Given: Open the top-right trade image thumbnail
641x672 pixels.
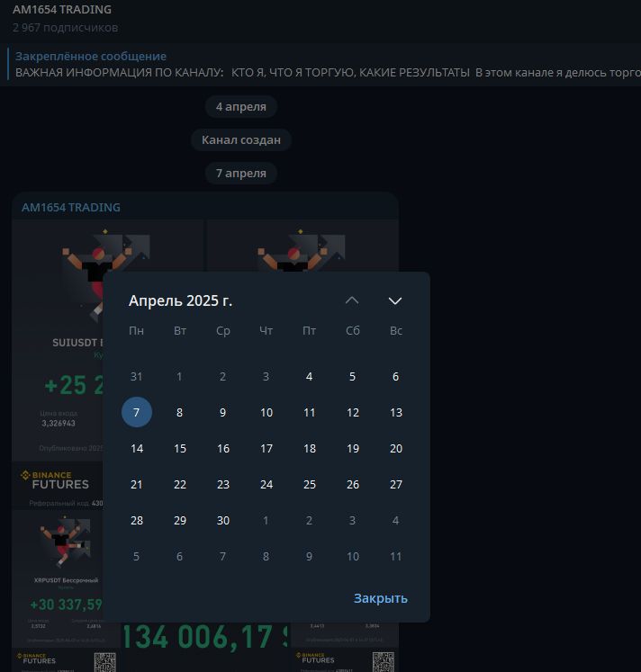Looking at the screenshot, I should (302, 246).
